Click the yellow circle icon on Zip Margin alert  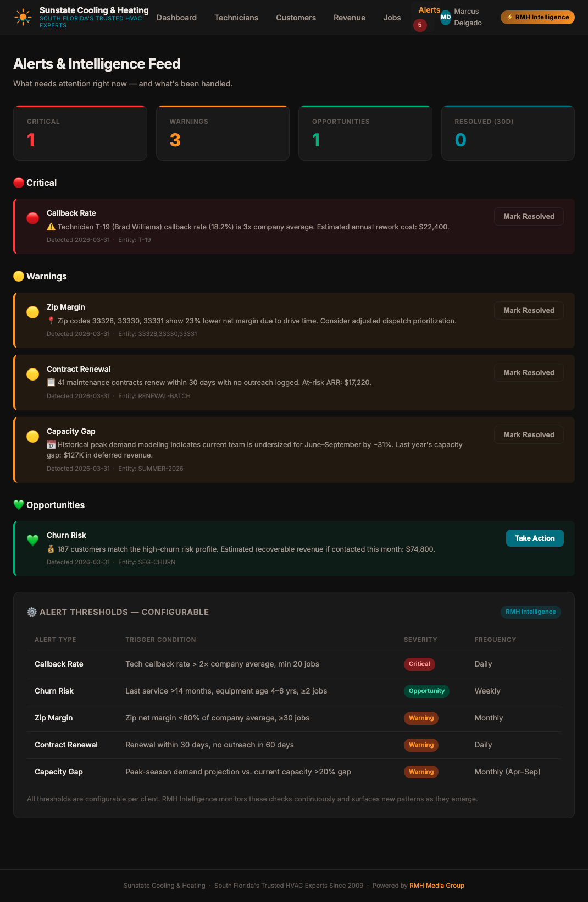click(32, 312)
